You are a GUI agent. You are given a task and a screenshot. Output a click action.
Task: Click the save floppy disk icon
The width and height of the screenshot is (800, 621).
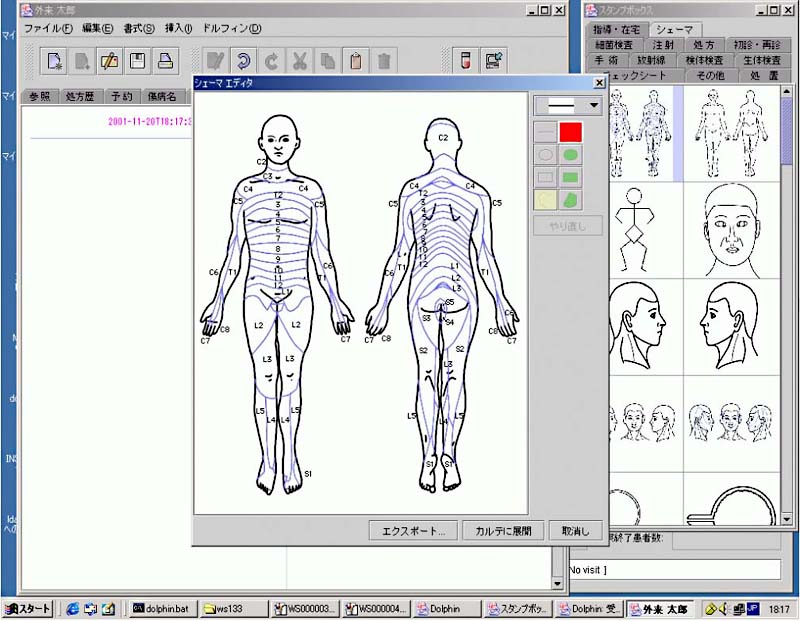pos(137,60)
